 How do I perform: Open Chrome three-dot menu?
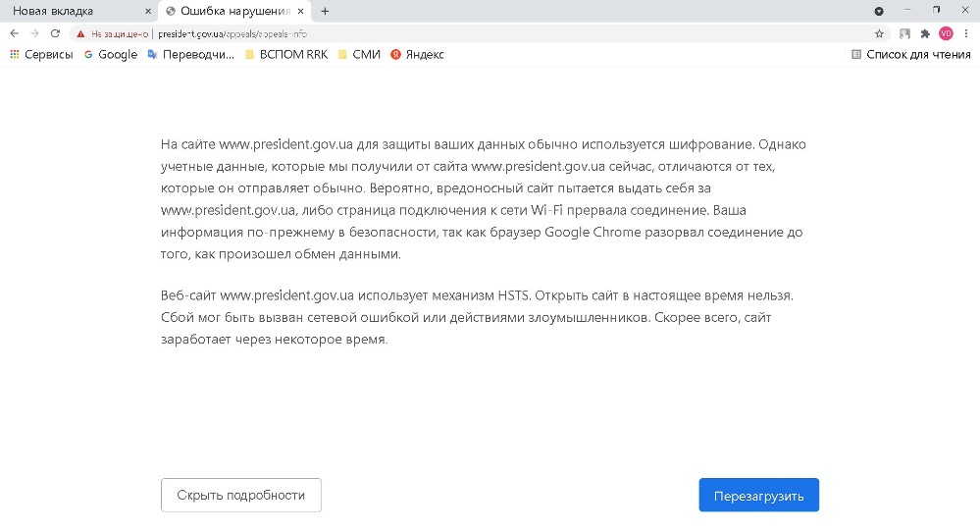pos(966,33)
